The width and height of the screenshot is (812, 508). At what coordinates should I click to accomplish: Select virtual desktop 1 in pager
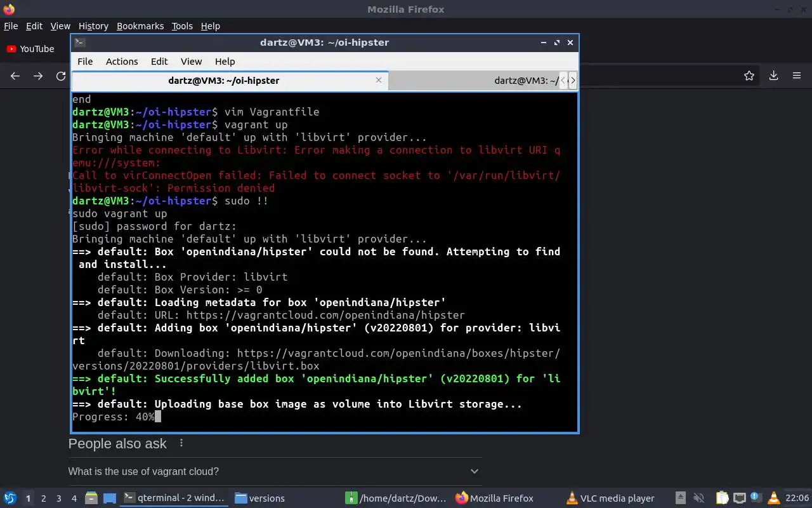29,498
